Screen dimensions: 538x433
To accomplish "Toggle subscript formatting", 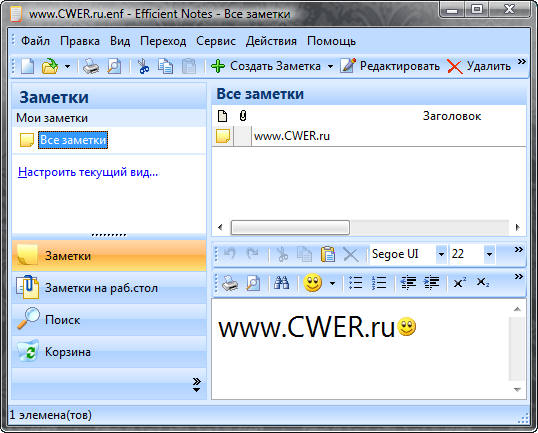I will click(483, 282).
